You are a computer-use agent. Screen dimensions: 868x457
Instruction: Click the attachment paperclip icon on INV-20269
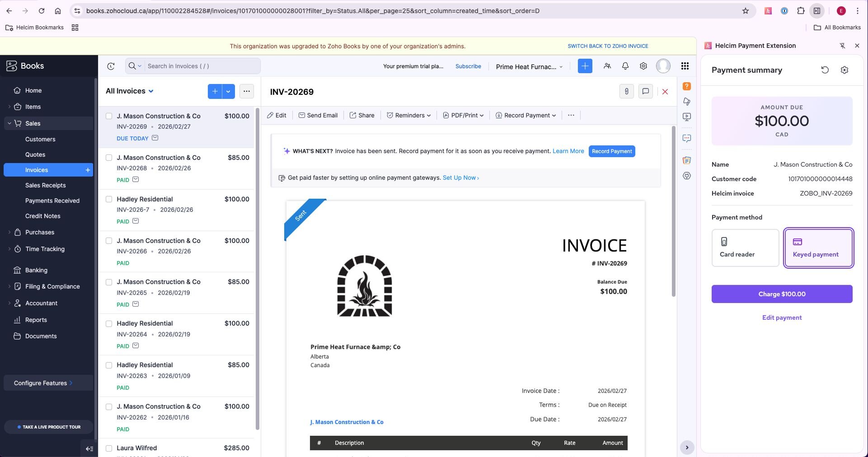626,91
